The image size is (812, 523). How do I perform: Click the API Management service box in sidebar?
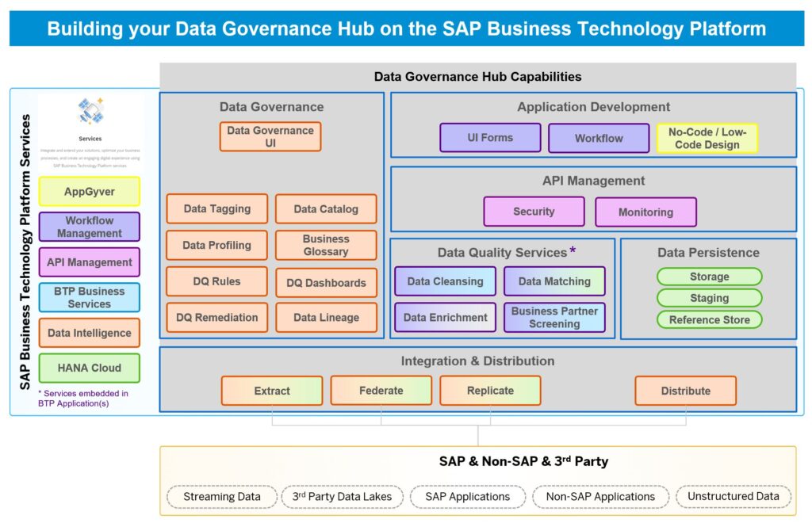tap(90, 262)
